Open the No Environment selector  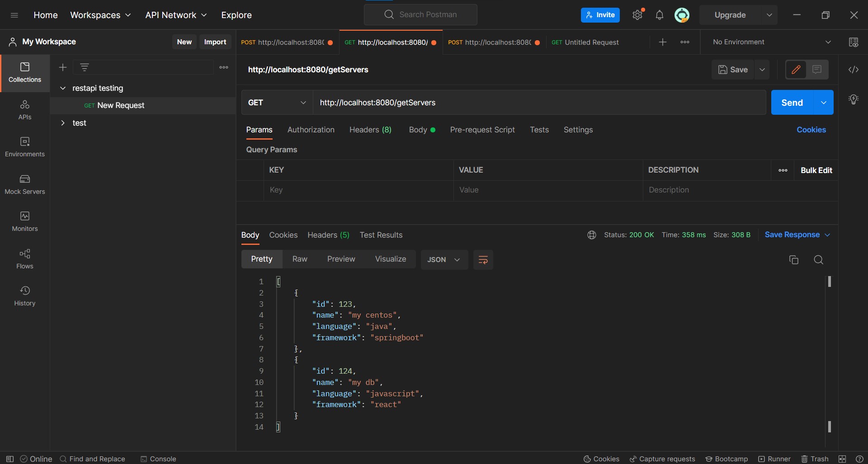click(x=772, y=42)
